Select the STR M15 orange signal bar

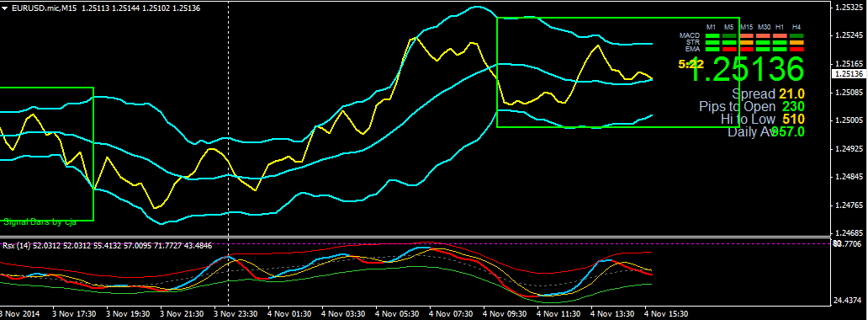pos(747,42)
